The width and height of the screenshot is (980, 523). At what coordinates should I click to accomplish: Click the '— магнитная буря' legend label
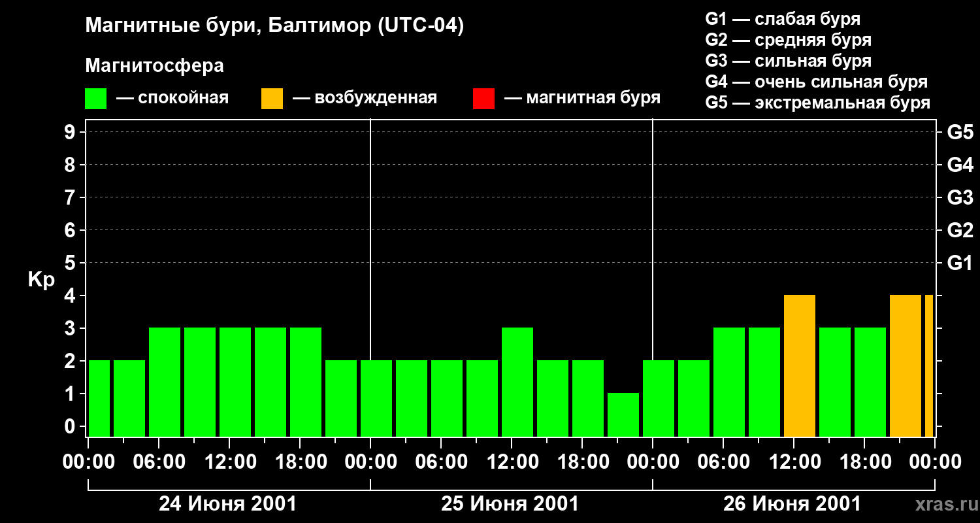coord(582,99)
